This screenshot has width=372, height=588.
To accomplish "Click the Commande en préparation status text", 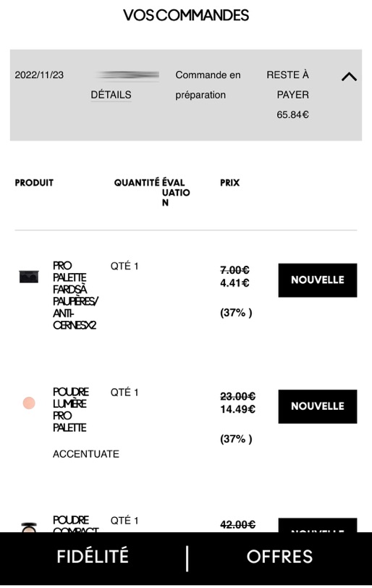I will click(x=208, y=85).
